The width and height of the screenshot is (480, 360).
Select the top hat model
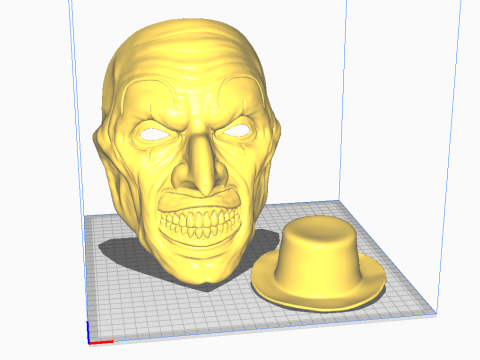pyautogui.click(x=318, y=264)
